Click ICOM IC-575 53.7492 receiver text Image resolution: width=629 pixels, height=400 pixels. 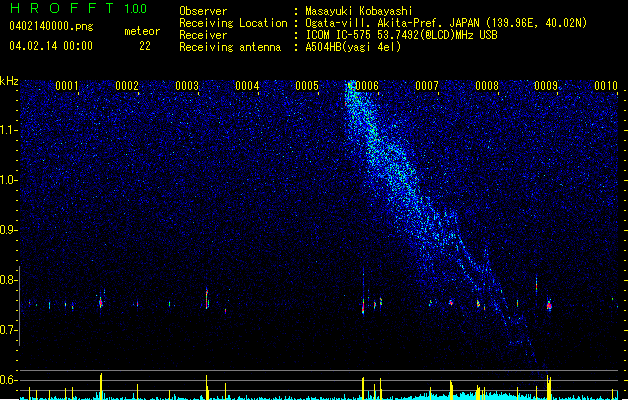pos(401,35)
